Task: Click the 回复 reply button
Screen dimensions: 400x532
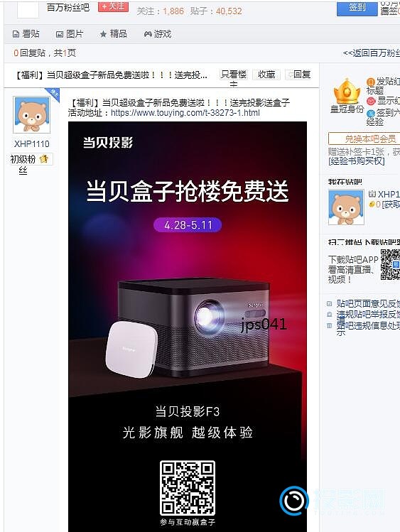Action: (x=298, y=75)
